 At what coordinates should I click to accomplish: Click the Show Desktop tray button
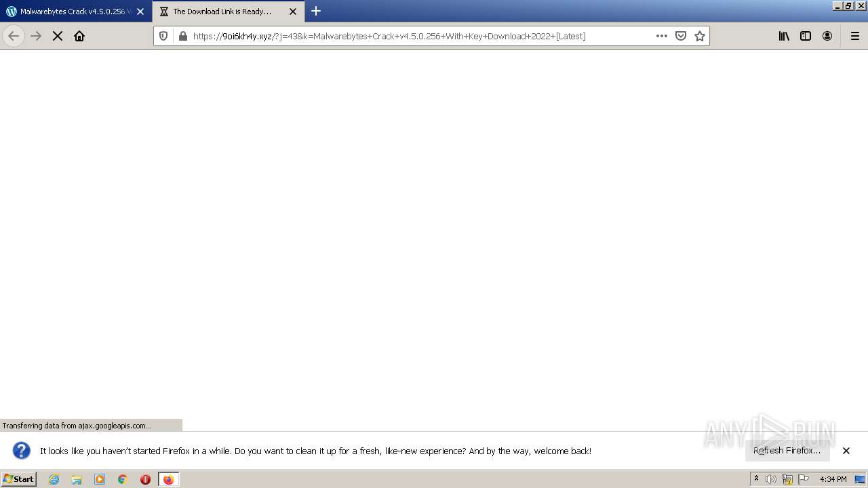pos(860,479)
